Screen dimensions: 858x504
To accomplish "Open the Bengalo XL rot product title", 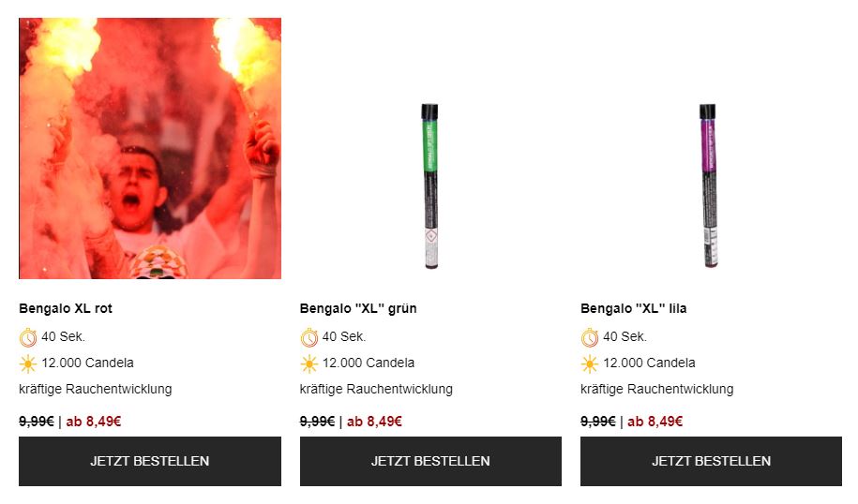I will coord(66,308).
